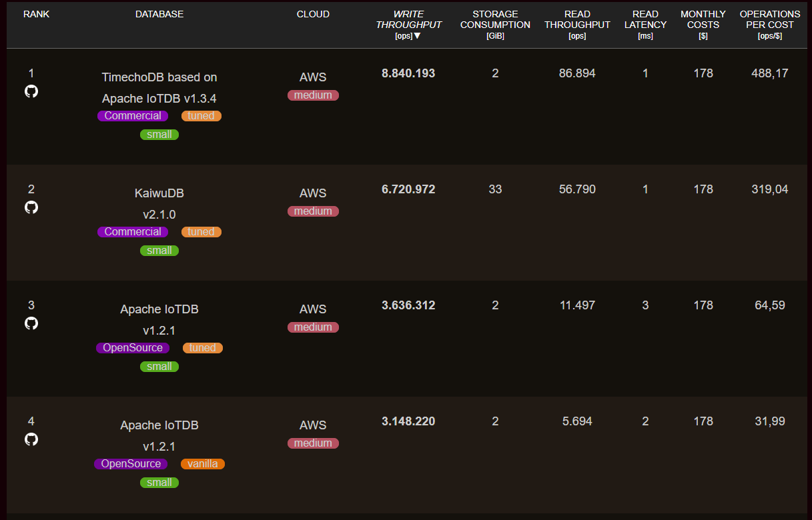
Task: Click the Rank column header
Action: point(37,14)
